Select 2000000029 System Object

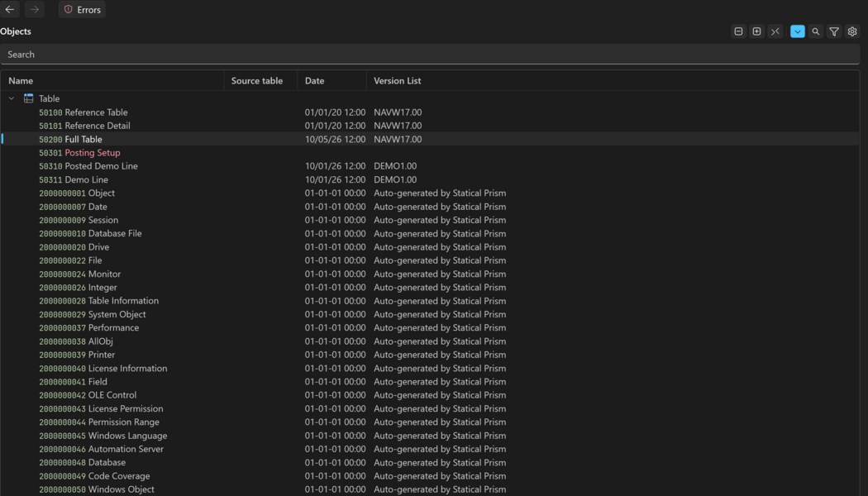(93, 314)
